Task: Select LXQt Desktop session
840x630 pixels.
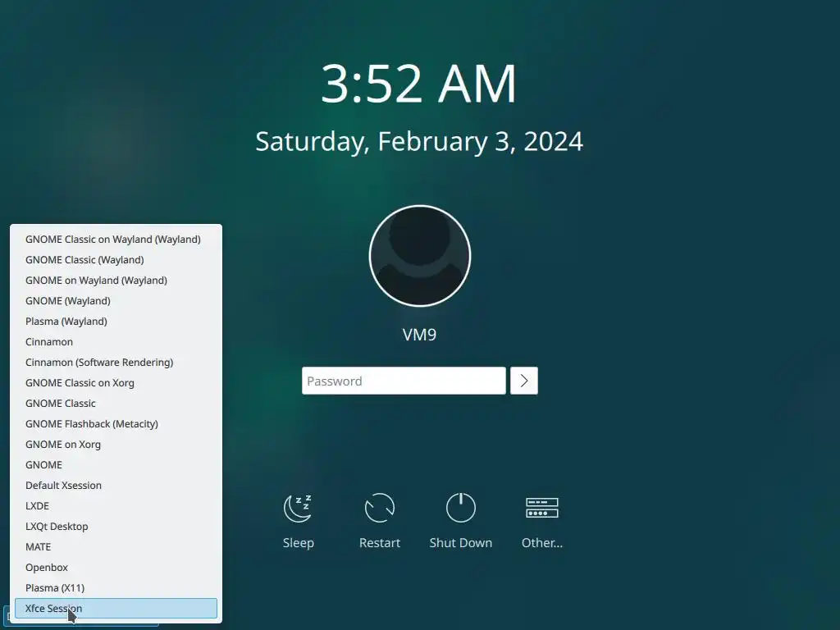Action: pos(116,527)
